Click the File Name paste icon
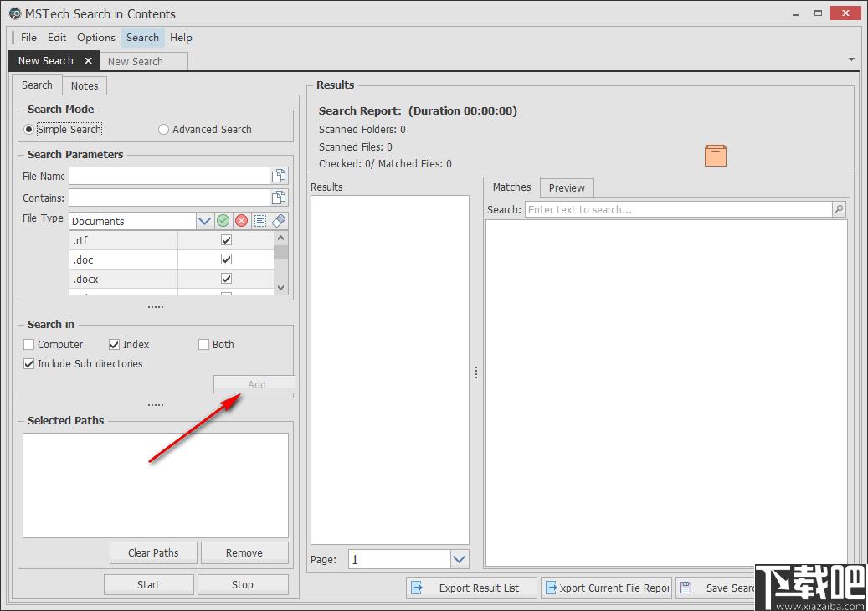This screenshot has height=611, width=868. tap(279, 176)
